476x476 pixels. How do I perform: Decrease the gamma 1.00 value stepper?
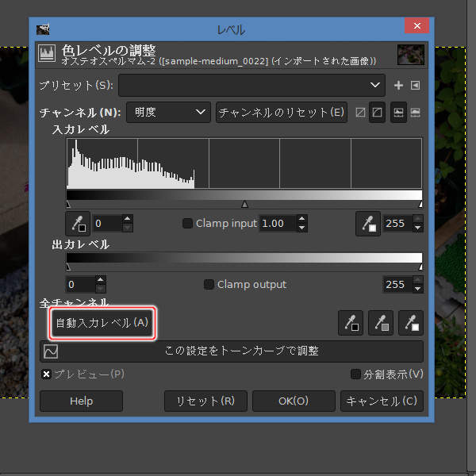pyautogui.click(x=301, y=228)
